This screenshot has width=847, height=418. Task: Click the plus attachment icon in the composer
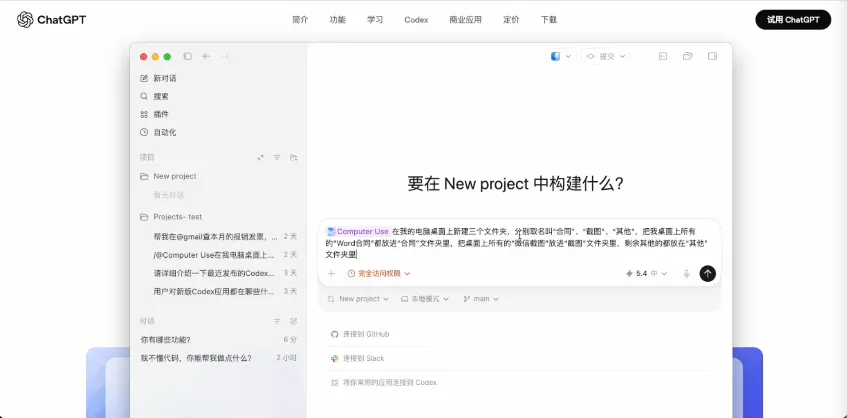332,273
